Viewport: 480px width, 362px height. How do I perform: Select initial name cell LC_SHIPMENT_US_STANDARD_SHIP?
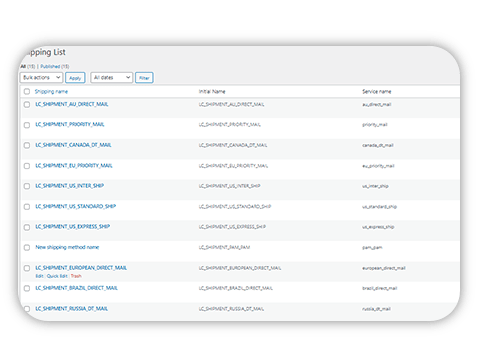point(235,207)
